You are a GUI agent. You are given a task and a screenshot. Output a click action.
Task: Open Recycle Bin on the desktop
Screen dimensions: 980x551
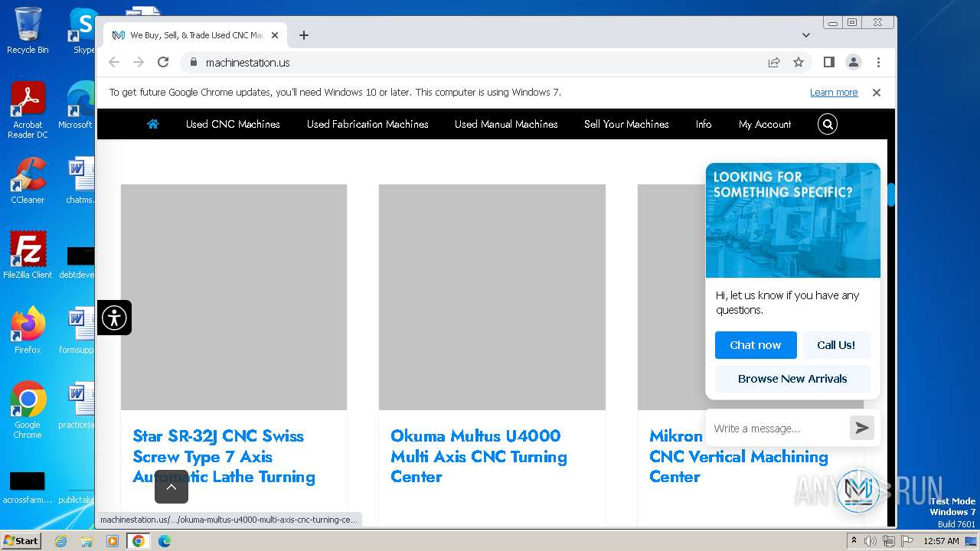[28, 31]
